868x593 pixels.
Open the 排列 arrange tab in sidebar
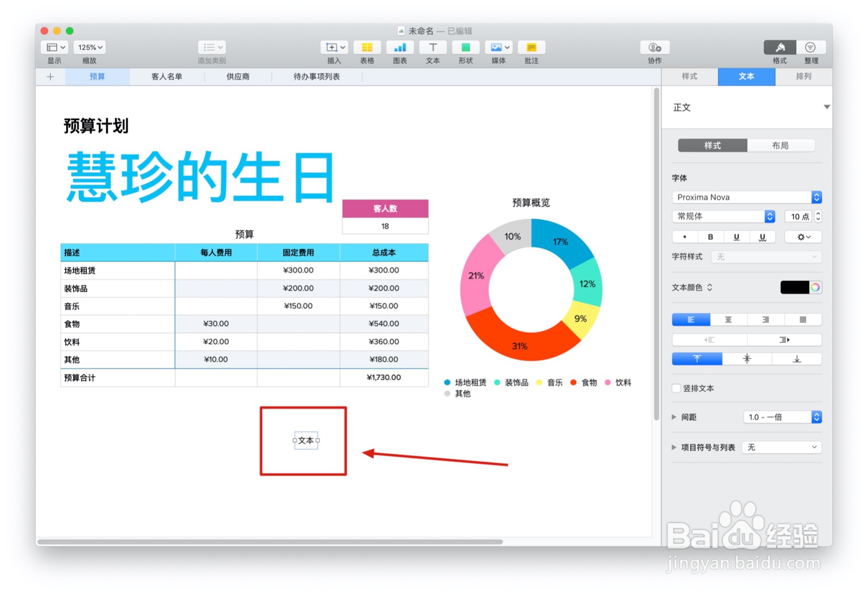pyautogui.click(x=803, y=76)
